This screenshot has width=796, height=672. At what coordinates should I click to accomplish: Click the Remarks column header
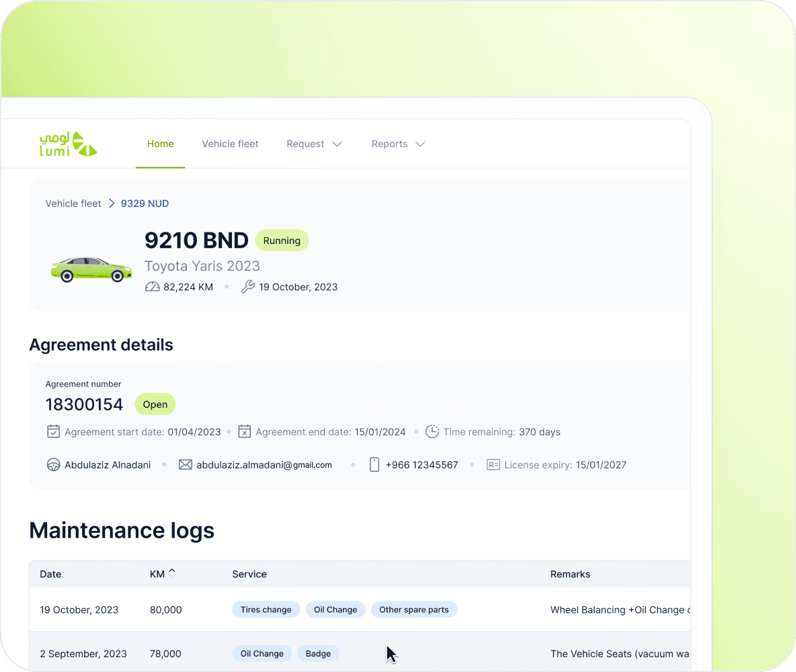click(570, 574)
